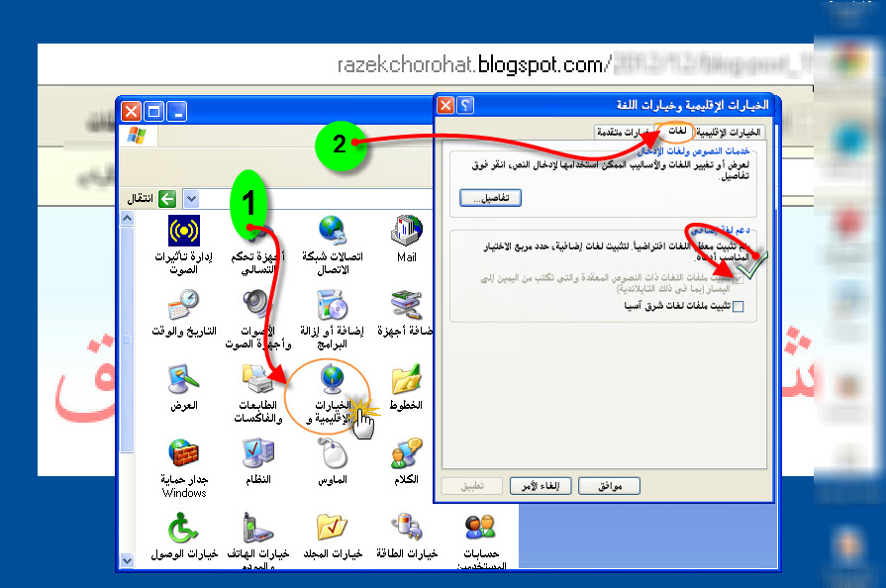Click the green Go arrow button

point(167,199)
